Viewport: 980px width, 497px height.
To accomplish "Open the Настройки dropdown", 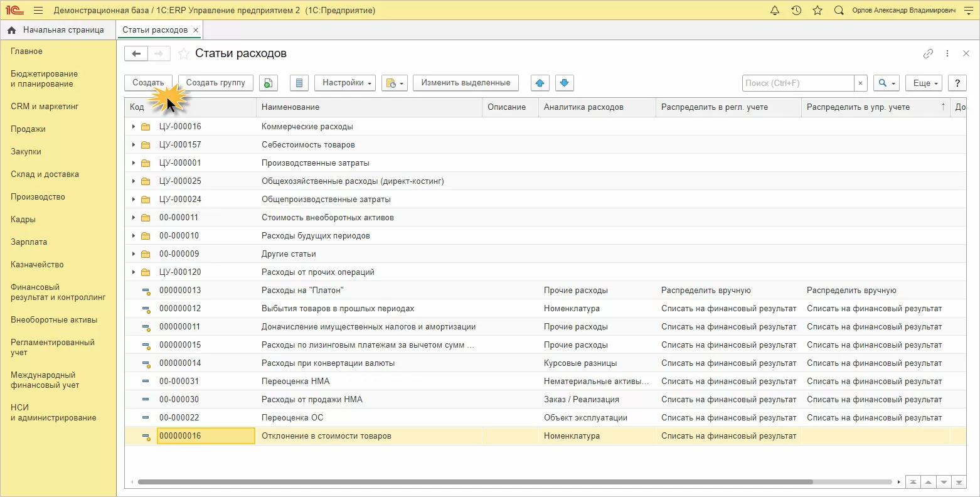I will (348, 83).
